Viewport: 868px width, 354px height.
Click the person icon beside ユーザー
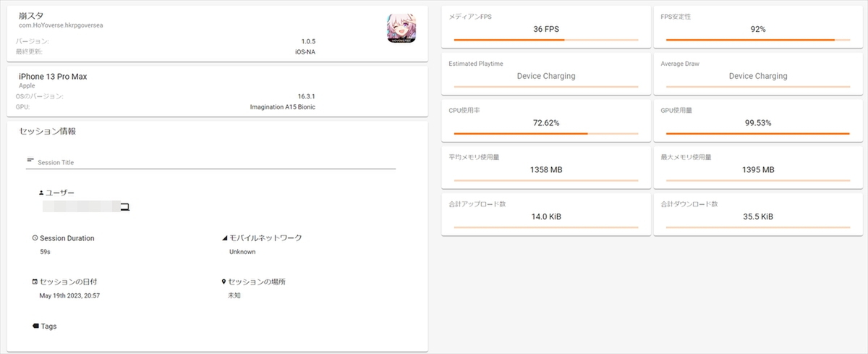click(41, 193)
